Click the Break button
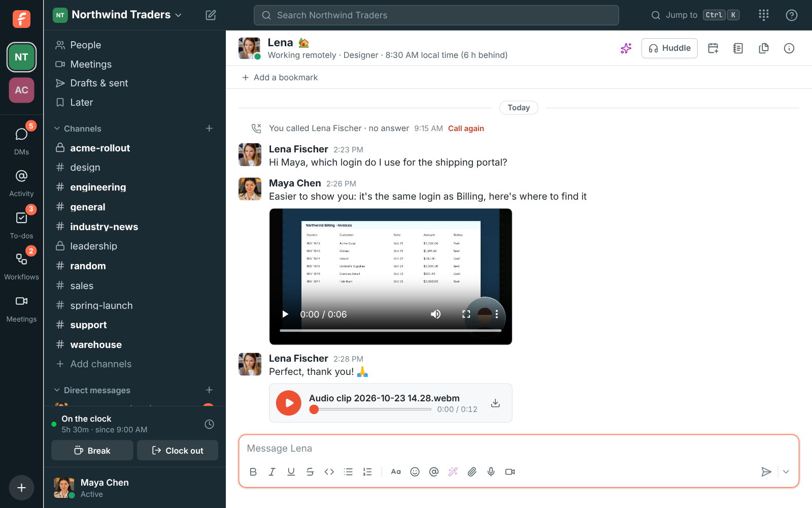Image resolution: width=812 pixels, height=508 pixels. tap(92, 451)
